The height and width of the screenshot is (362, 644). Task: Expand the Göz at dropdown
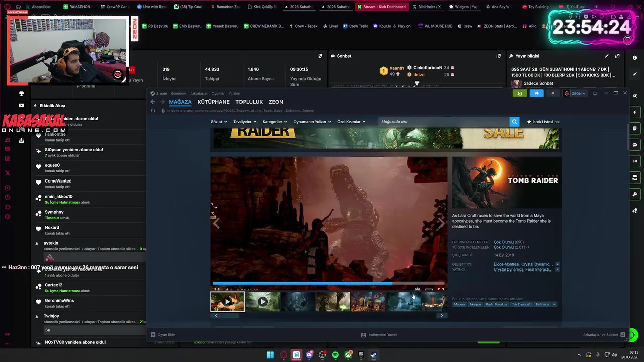tap(219, 122)
